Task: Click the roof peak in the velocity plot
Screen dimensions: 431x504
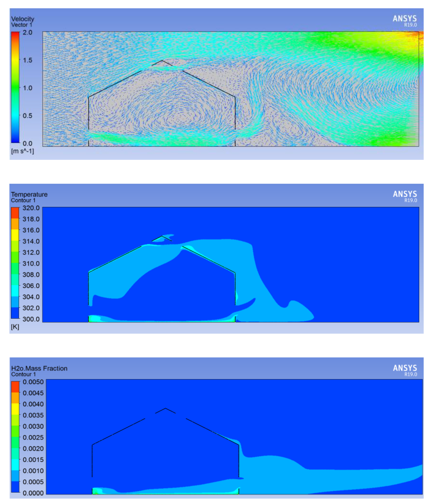Action: (x=162, y=61)
